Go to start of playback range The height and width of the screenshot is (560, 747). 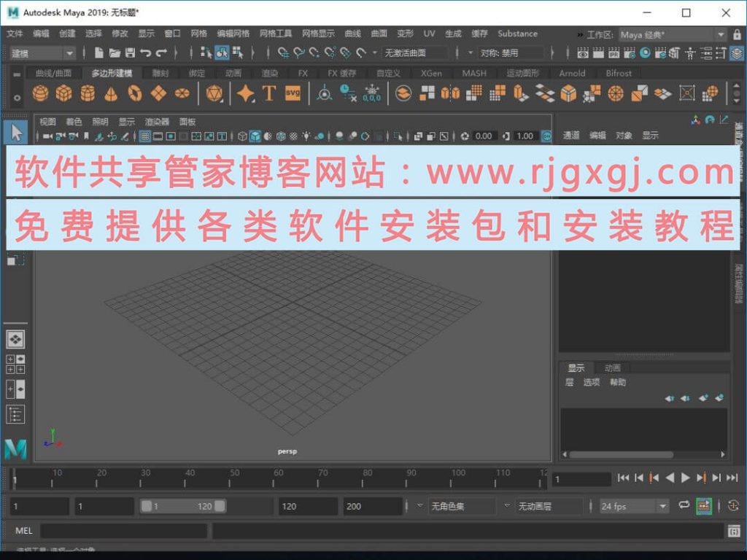coord(623,478)
